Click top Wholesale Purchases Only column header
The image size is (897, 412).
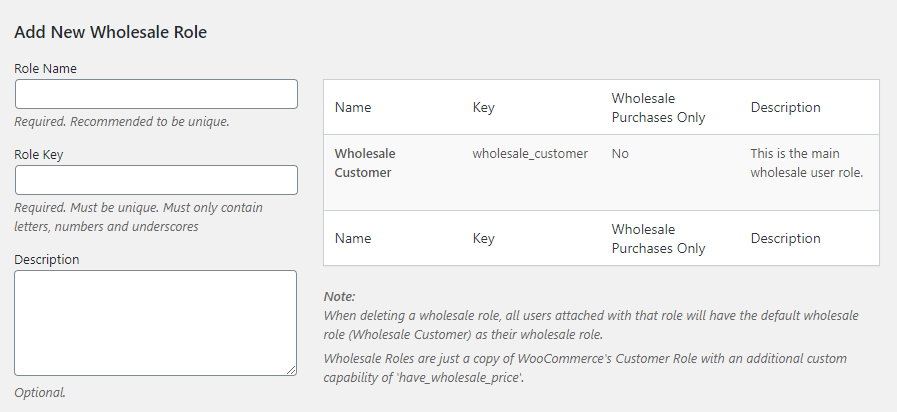coord(658,108)
